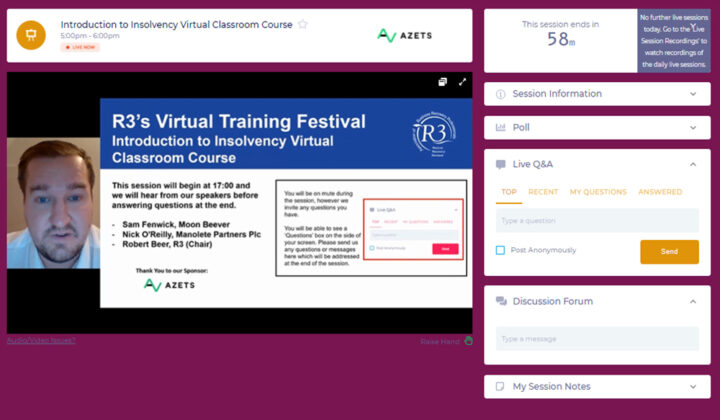720x420 pixels.
Task: Open the MY QUESTIONS tab
Action: click(598, 192)
